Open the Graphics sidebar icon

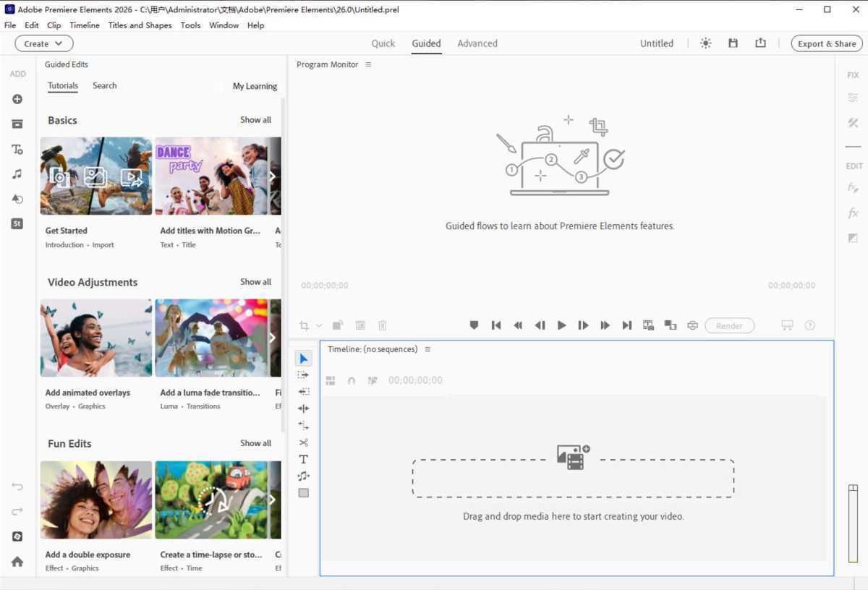coord(17,199)
